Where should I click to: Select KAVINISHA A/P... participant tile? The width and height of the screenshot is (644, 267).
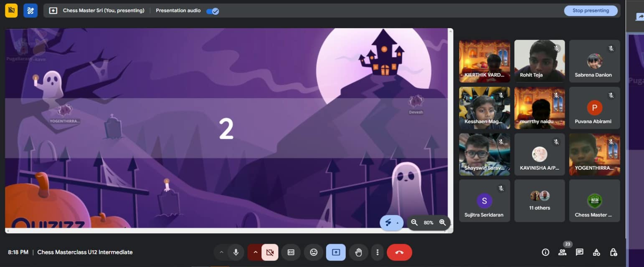coord(540,154)
